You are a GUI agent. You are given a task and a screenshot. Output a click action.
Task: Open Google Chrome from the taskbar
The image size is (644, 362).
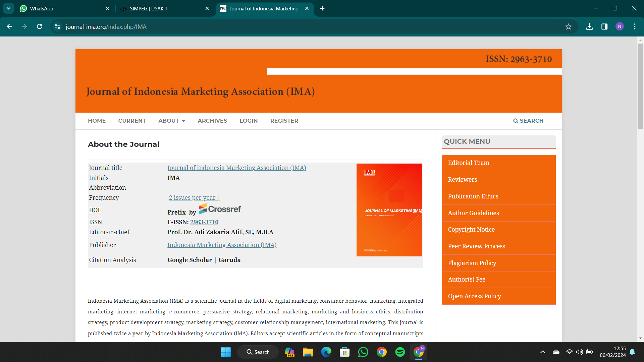(381, 352)
